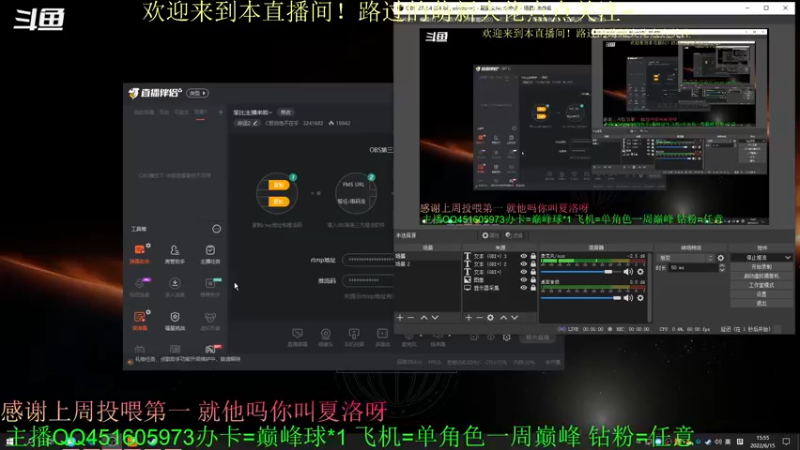Add 直播屏幕 screen source in Douyu companion
800x450 pixels.
[297, 337]
